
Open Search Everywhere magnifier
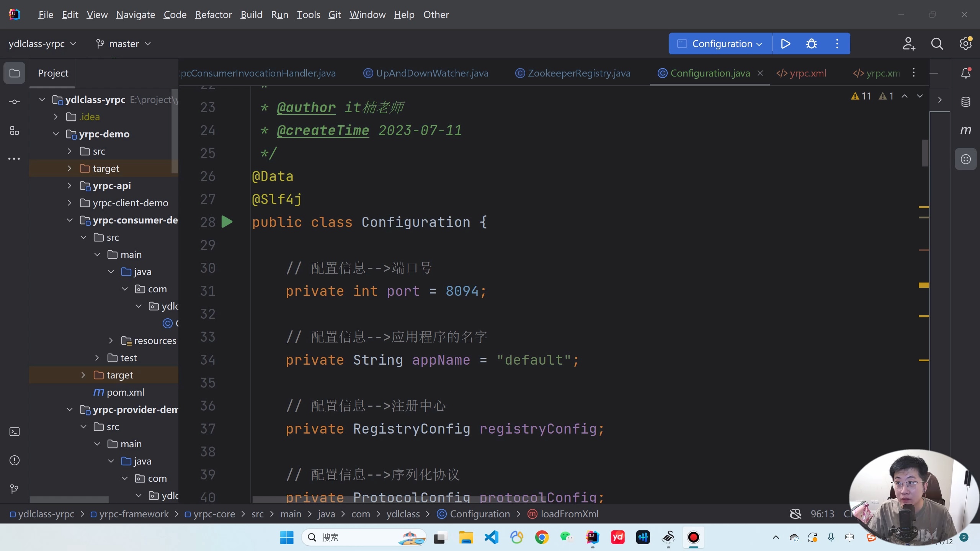click(x=937, y=43)
